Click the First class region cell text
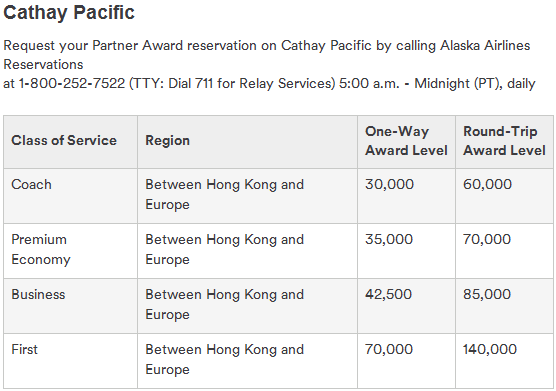 tap(224, 359)
